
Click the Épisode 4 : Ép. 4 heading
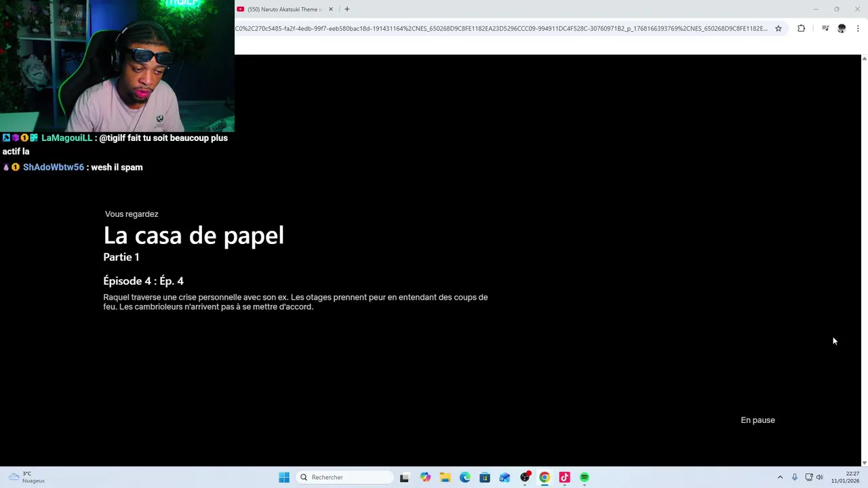click(143, 281)
